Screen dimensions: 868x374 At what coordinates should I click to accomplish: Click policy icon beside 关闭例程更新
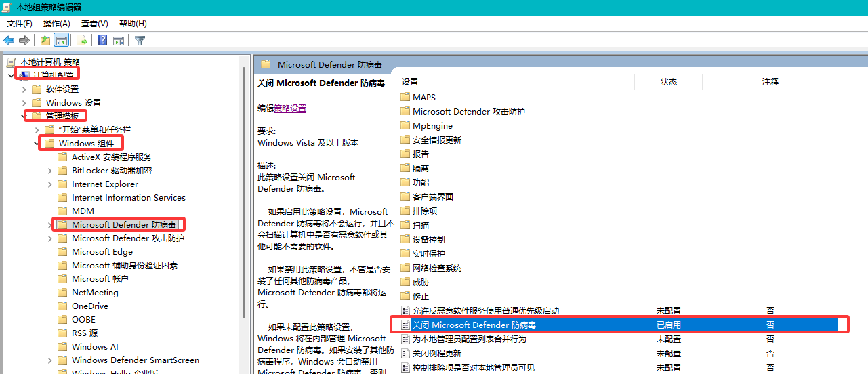(405, 353)
